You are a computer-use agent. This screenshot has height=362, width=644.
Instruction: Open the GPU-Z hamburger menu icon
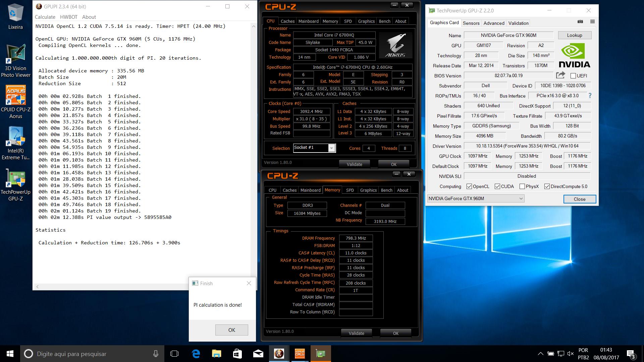pyautogui.click(x=592, y=22)
